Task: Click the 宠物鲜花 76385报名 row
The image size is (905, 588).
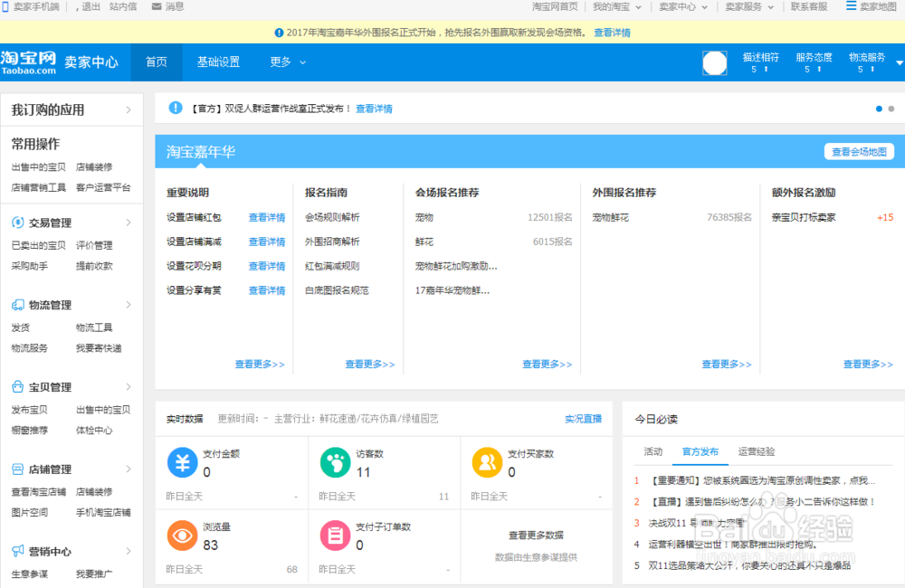Action: pyautogui.click(x=672, y=217)
